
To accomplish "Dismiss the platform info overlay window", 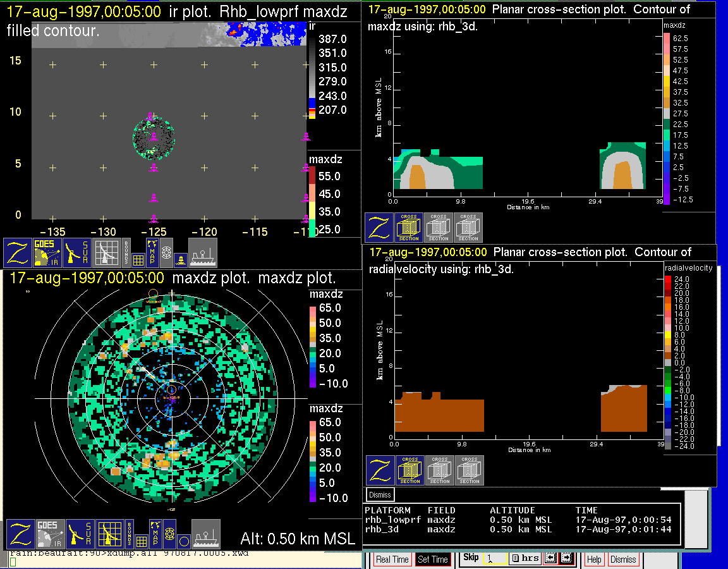I will tap(380, 494).
